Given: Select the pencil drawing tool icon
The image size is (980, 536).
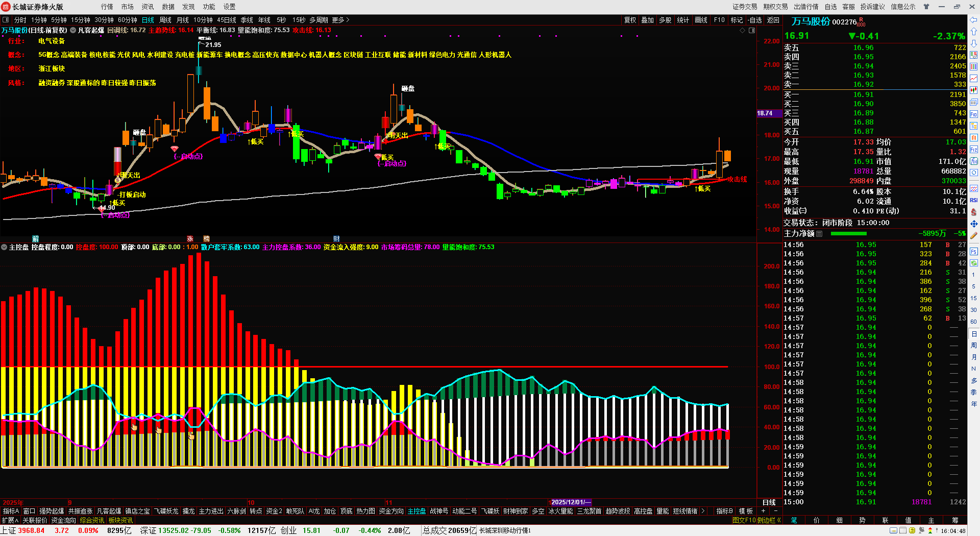Looking at the screenshot, I should click(973, 235).
